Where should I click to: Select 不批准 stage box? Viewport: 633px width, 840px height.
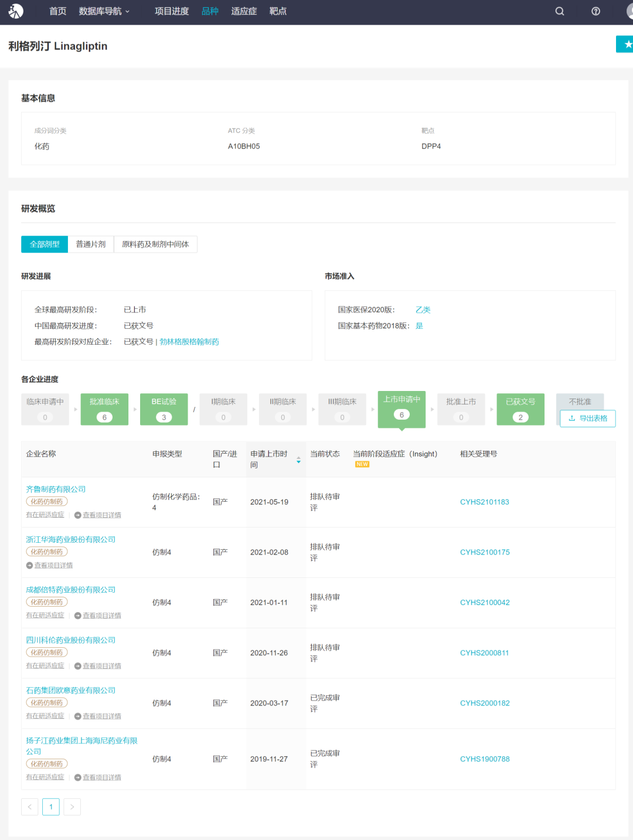point(580,402)
